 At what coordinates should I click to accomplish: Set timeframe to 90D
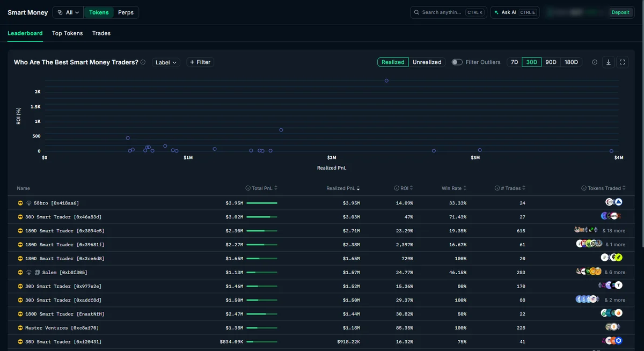pos(551,62)
